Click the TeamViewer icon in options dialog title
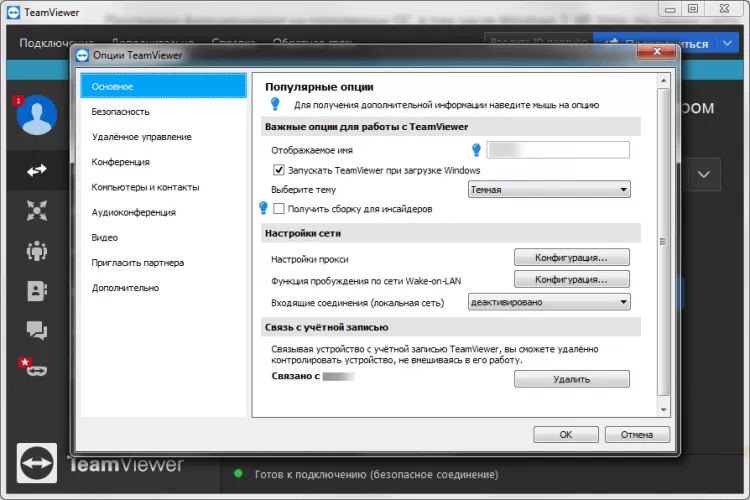This screenshot has width=750, height=500. [82, 56]
